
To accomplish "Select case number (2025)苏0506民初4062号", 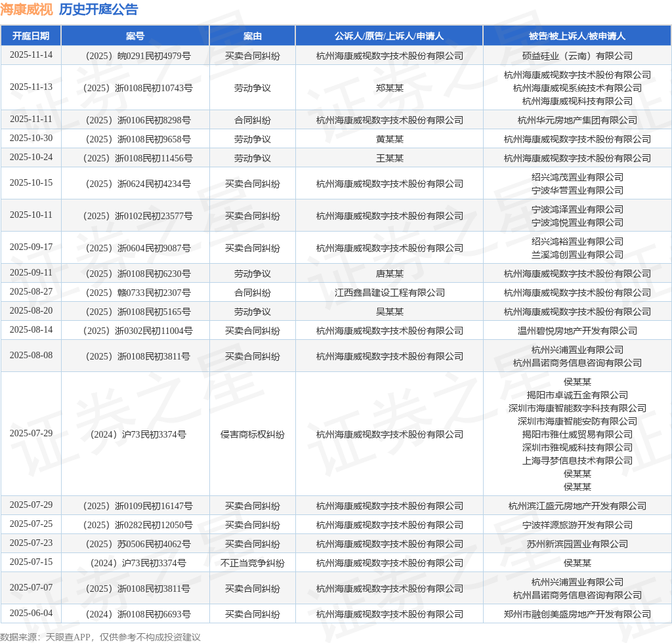I will [x=138, y=544].
